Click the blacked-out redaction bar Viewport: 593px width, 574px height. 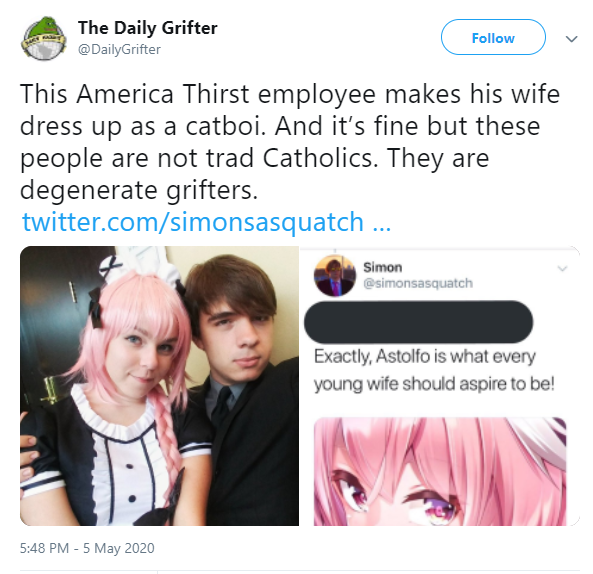418,322
